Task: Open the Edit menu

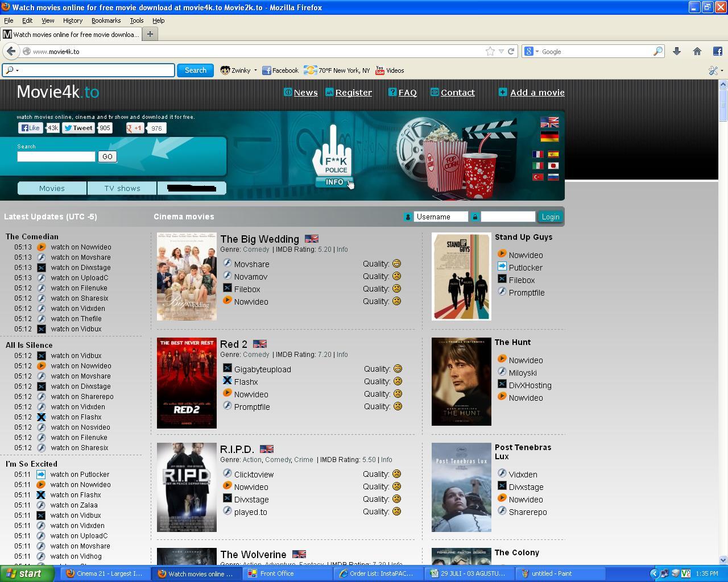Action: tap(27, 20)
